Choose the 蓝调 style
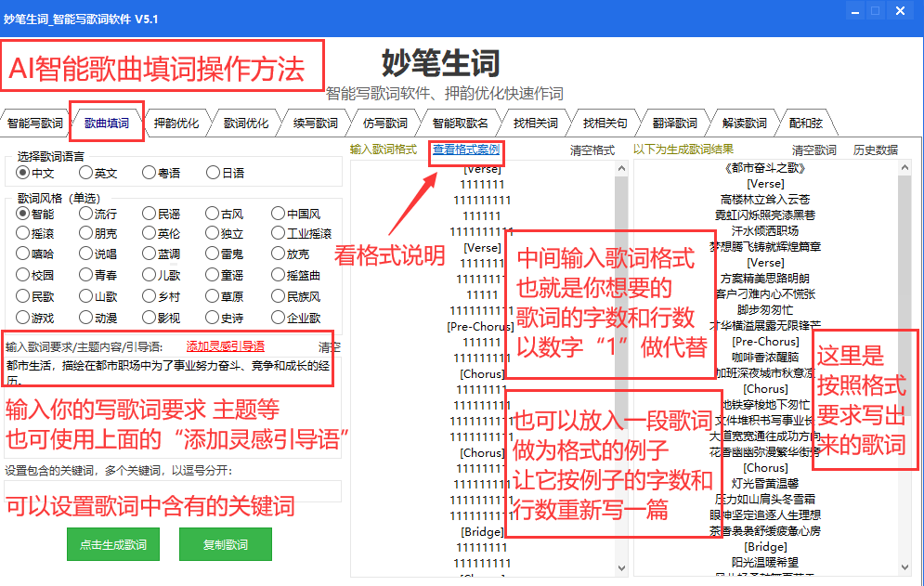This screenshot has width=924, height=586. (x=161, y=254)
